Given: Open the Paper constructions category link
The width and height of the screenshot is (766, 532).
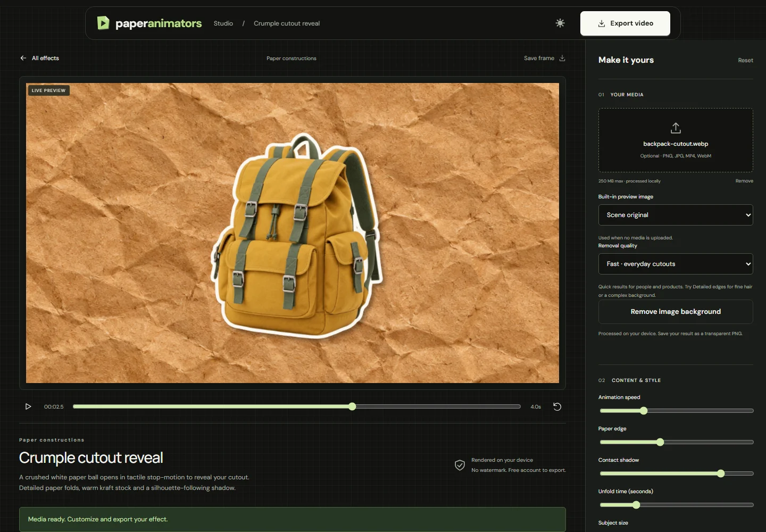Looking at the screenshot, I should point(292,59).
